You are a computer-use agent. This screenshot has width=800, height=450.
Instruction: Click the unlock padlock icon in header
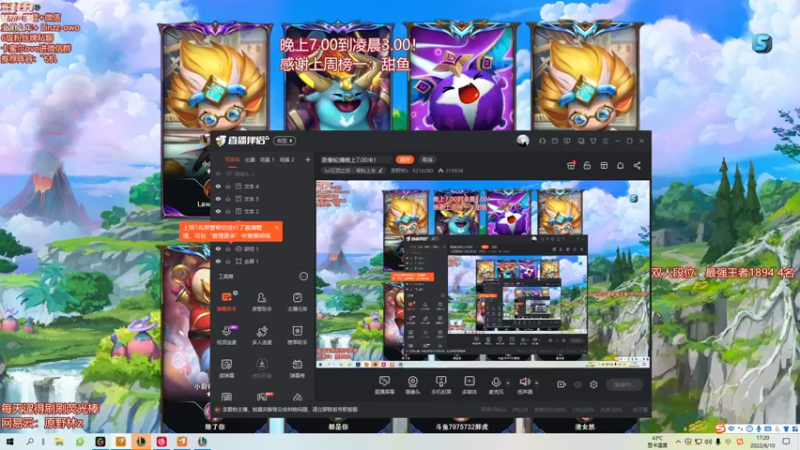tap(587, 165)
